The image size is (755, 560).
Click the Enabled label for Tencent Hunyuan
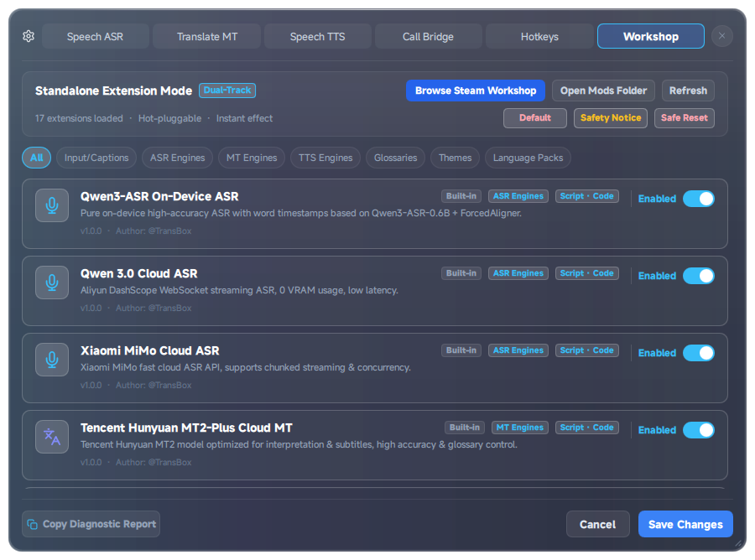(657, 430)
